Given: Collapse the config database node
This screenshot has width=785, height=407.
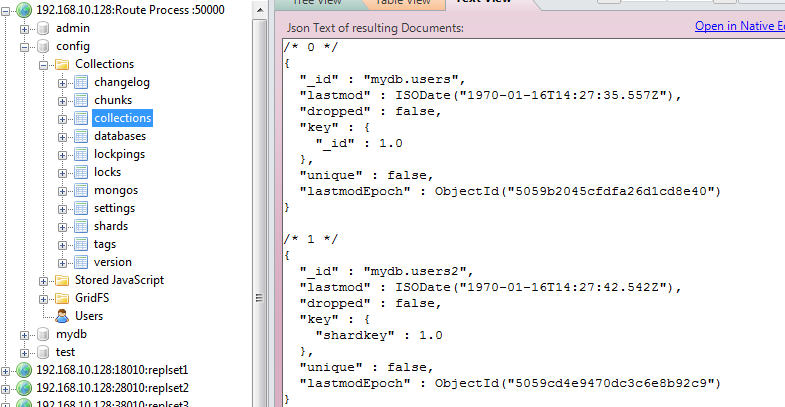Looking at the screenshot, I should click(24, 47).
